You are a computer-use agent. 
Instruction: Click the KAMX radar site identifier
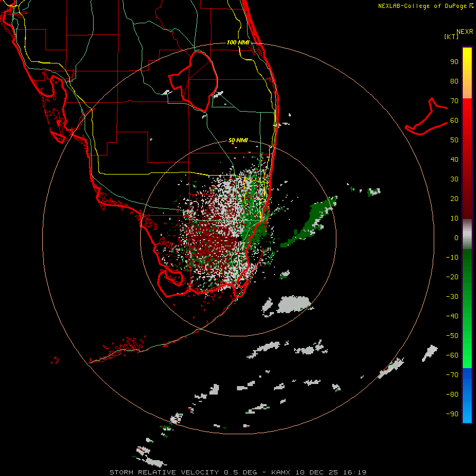tap(281, 472)
